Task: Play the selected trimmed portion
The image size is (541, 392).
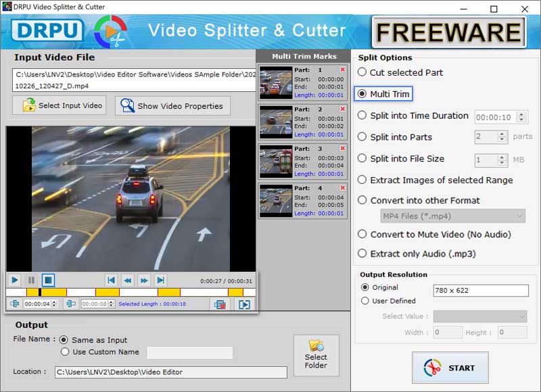Action: (243, 303)
